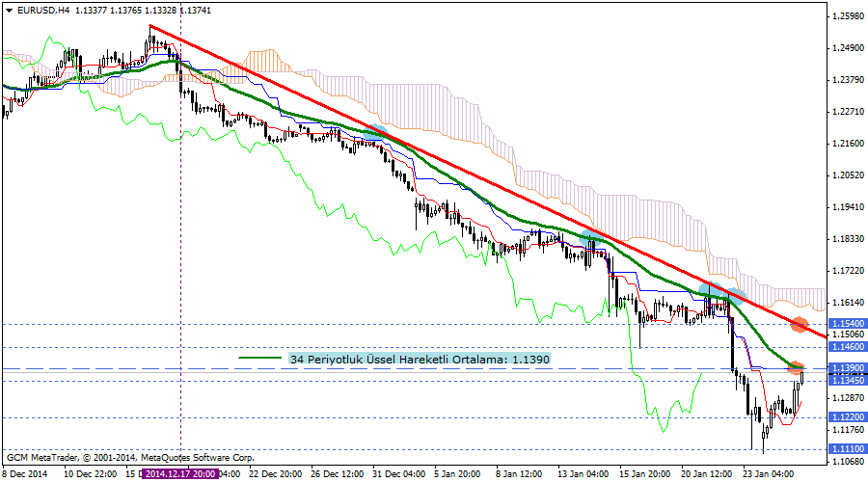Select the blue circle marker near 31 Dec
Screen dimensions: 868x482
tap(377, 130)
